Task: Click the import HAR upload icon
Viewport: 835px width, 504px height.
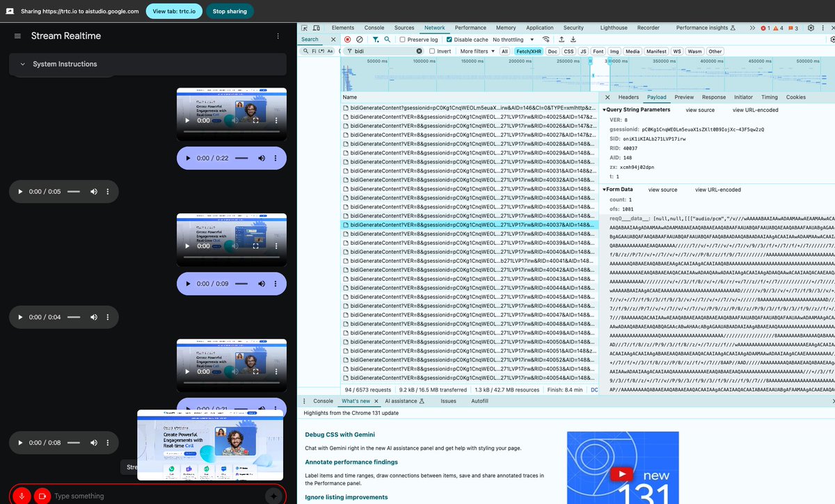Action: (562, 40)
